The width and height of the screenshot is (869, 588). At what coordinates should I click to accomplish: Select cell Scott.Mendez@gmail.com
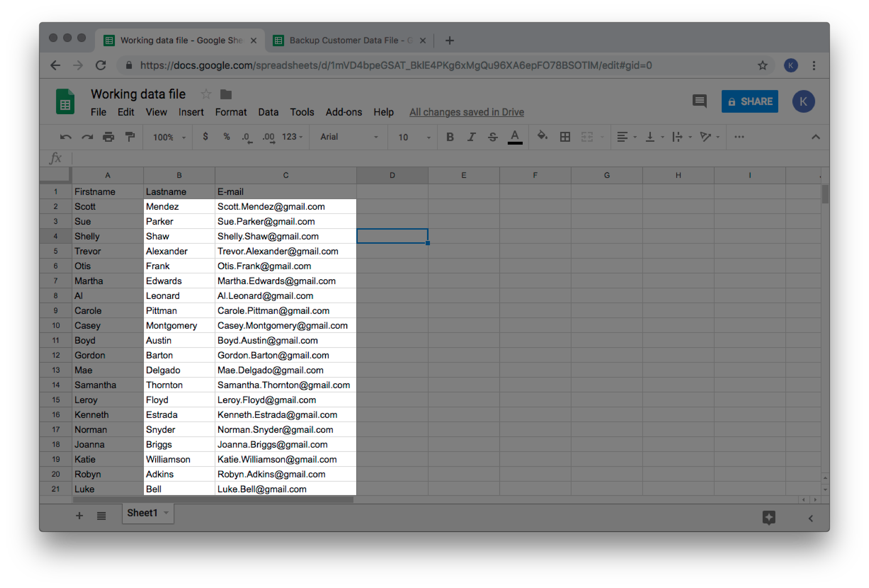click(x=286, y=206)
